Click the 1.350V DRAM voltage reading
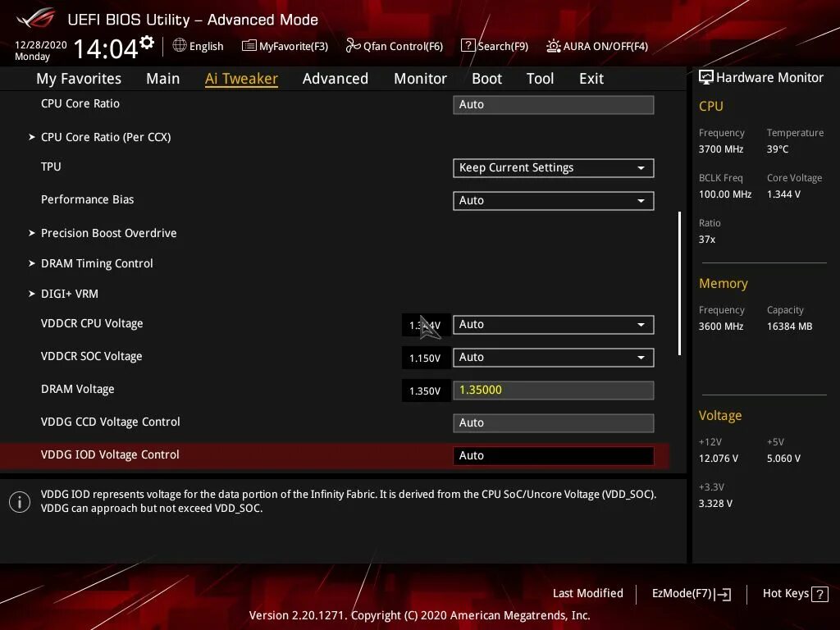 pos(425,390)
